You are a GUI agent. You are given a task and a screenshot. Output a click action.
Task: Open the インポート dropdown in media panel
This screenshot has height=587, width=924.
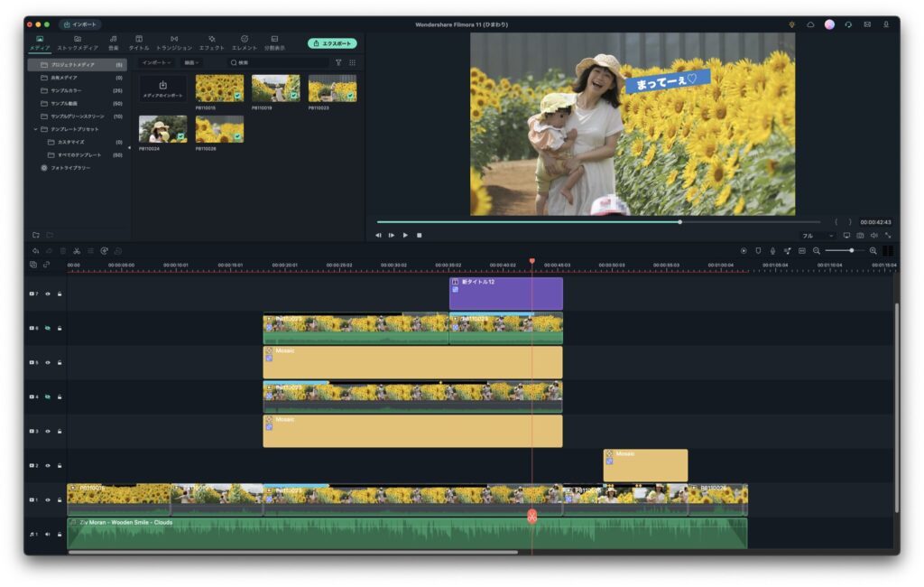point(156,63)
